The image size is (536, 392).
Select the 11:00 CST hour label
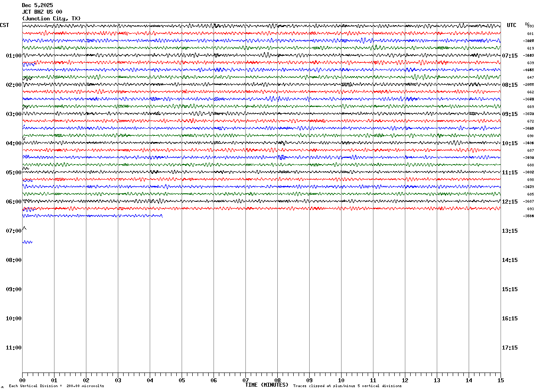[14, 348]
